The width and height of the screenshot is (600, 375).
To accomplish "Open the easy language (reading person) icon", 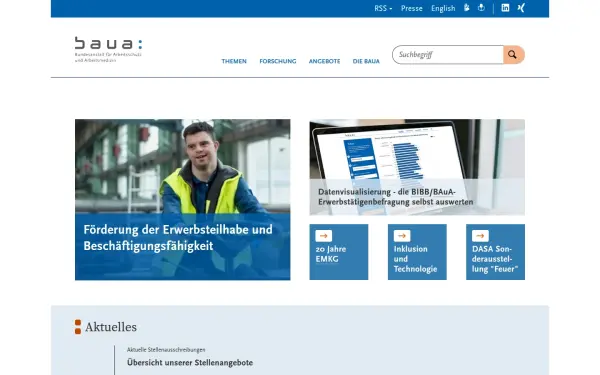I will click(481, 8).
